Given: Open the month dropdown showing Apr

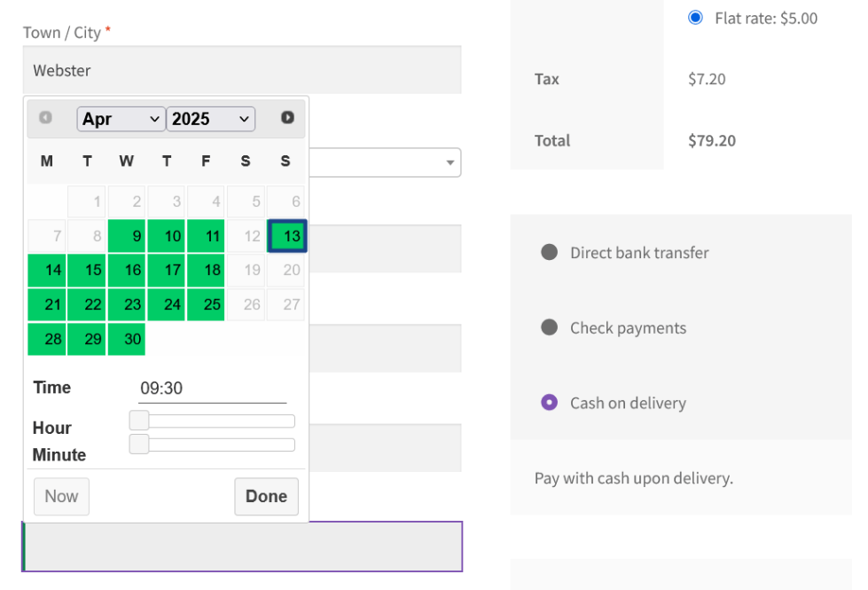Looking at the screenshot, I should click(121, 119).
